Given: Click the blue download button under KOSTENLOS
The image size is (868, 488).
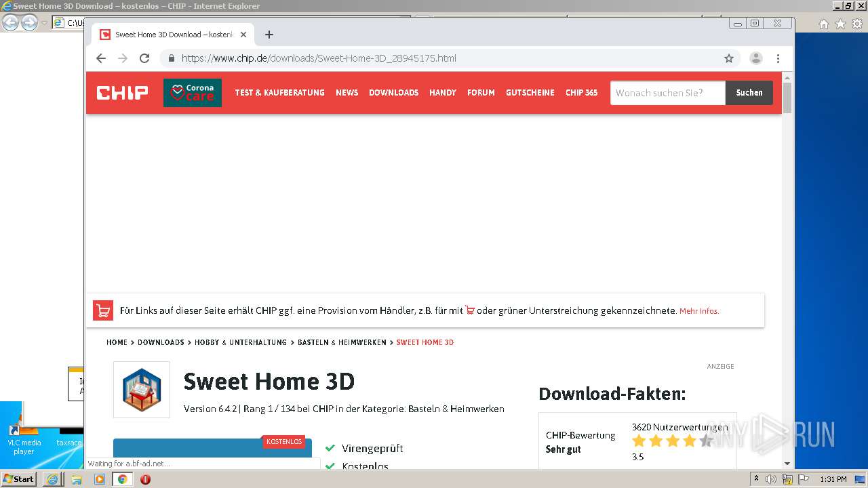Looking at the screenshot, I should [212, 453].
